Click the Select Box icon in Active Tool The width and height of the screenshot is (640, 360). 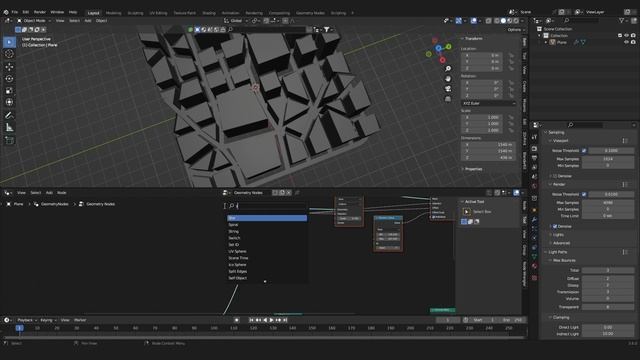467,211
